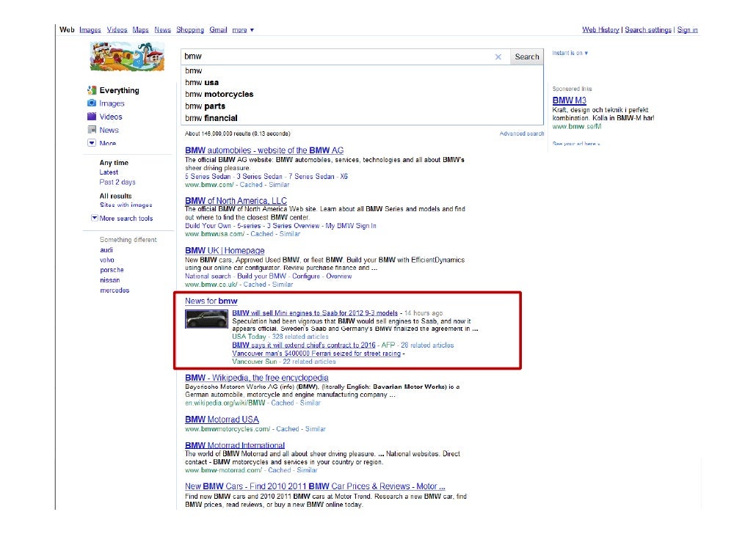Filter by Latest in sidebar

109,172
